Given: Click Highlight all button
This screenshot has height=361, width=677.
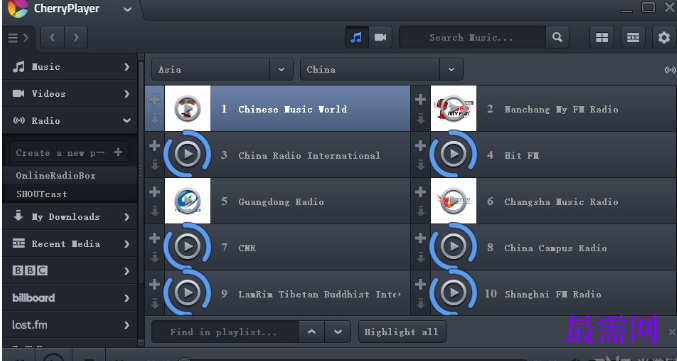Looking at the screenshot, I should (x=402, y=332).
